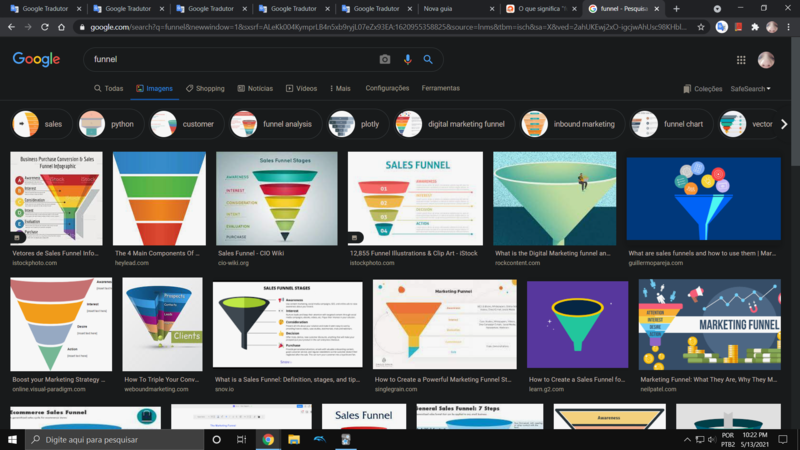Switch to the Shopping tab
Viewport: 800px width, 450px height.
point(205,88)
